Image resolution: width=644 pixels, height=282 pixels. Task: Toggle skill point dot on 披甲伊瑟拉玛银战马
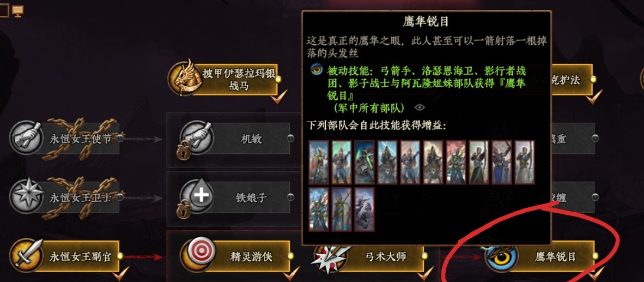(x=278, y=79)
